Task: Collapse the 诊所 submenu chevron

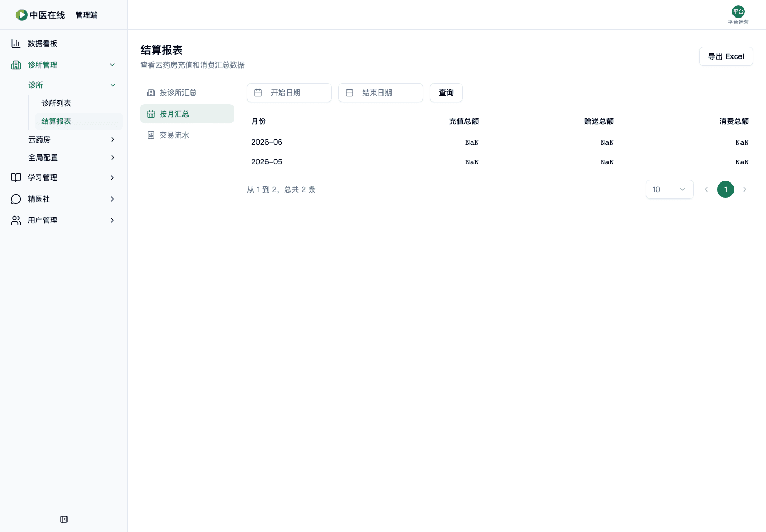Action: [113, 85]
